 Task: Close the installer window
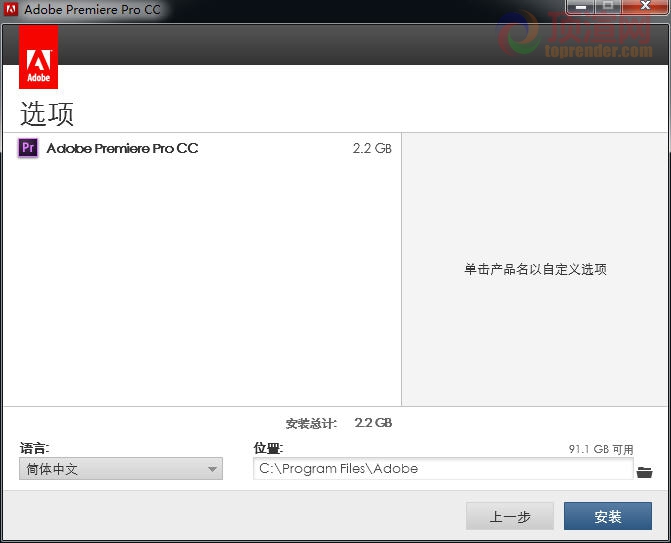tap(645, 6)
